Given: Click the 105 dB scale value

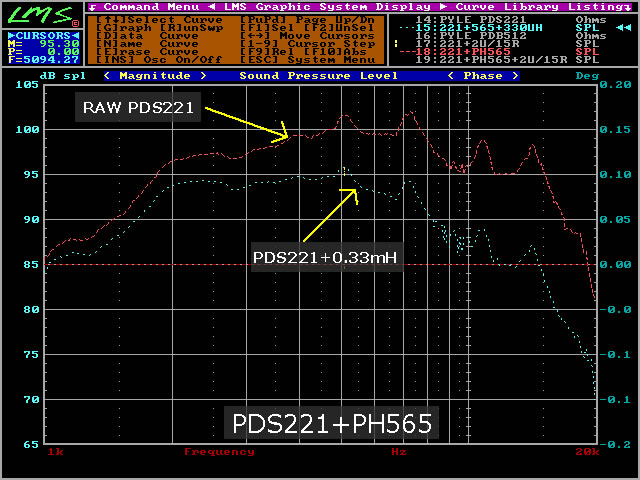Looking at the screenshot, I should pos(27,84).
